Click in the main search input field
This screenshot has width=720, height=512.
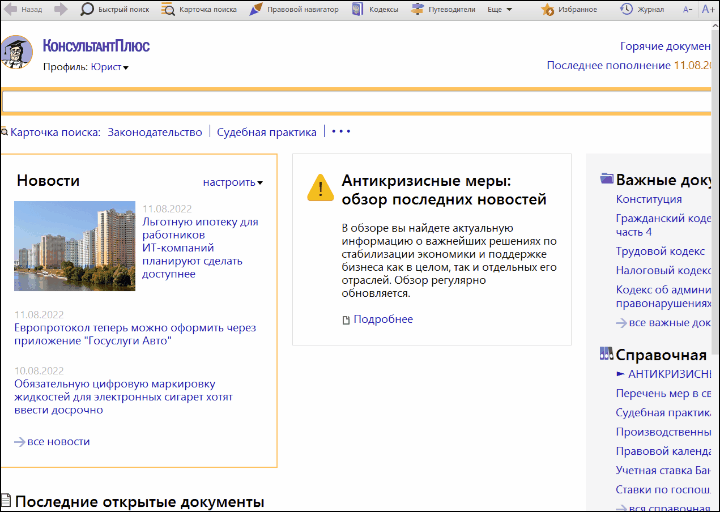(356, 102)
